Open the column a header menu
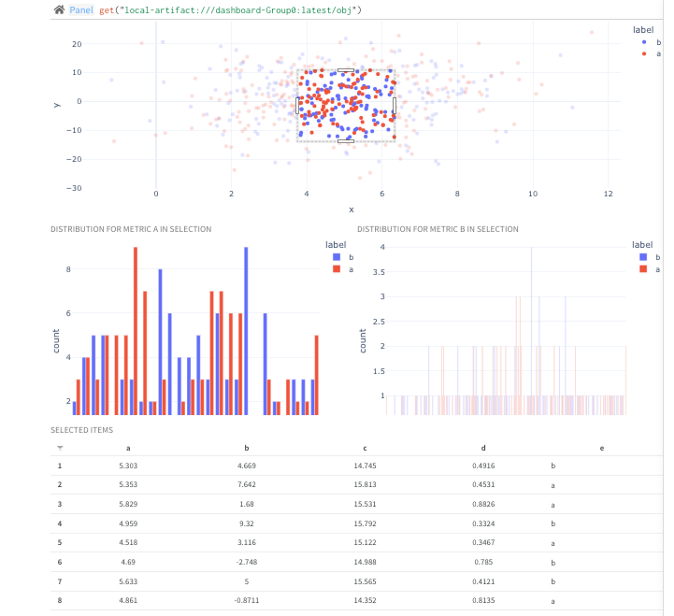 coord(128,448)
